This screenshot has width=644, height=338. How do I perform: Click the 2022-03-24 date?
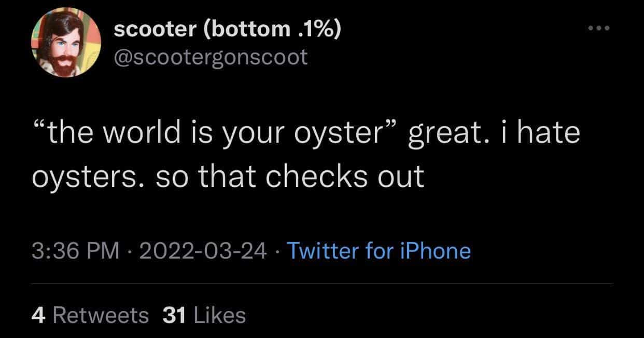(203, 251)
